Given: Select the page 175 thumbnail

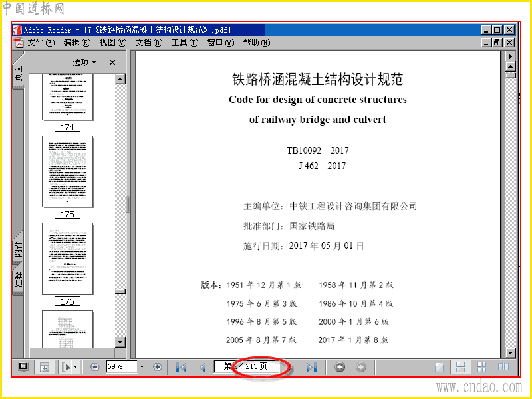Looking at the screenshot, I should pyautogui.click(x=68, y=172).
